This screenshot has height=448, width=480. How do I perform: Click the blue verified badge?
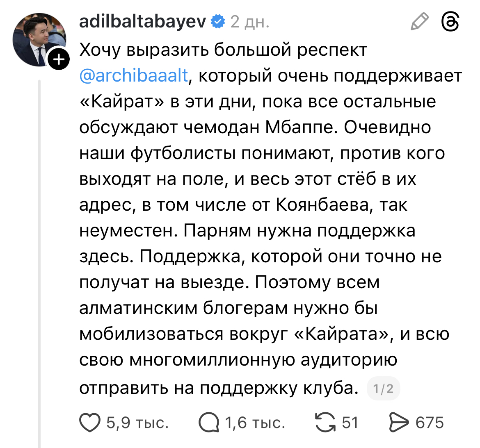(218, 21)
